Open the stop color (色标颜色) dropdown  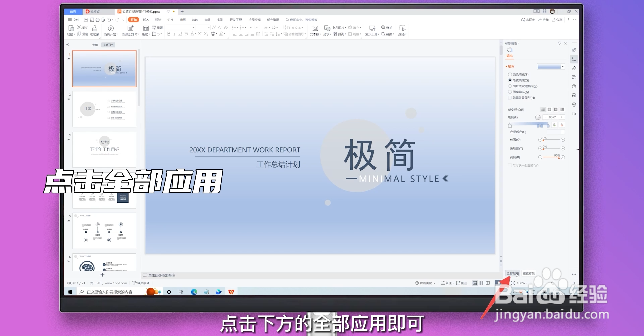563,132
